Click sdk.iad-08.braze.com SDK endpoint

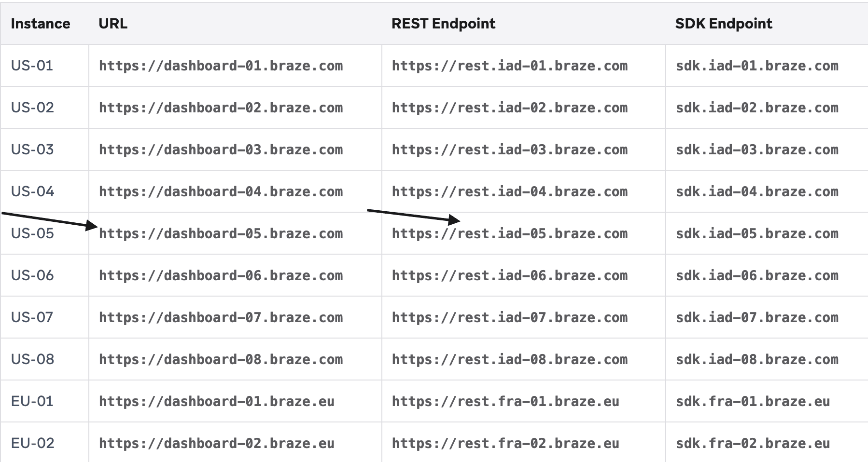point(757,359)
